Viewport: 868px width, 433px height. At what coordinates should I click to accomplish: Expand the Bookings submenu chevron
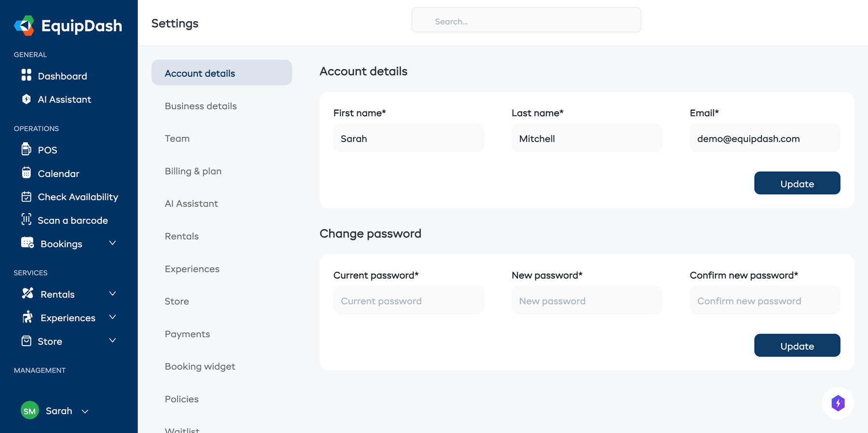click(112, 243)
